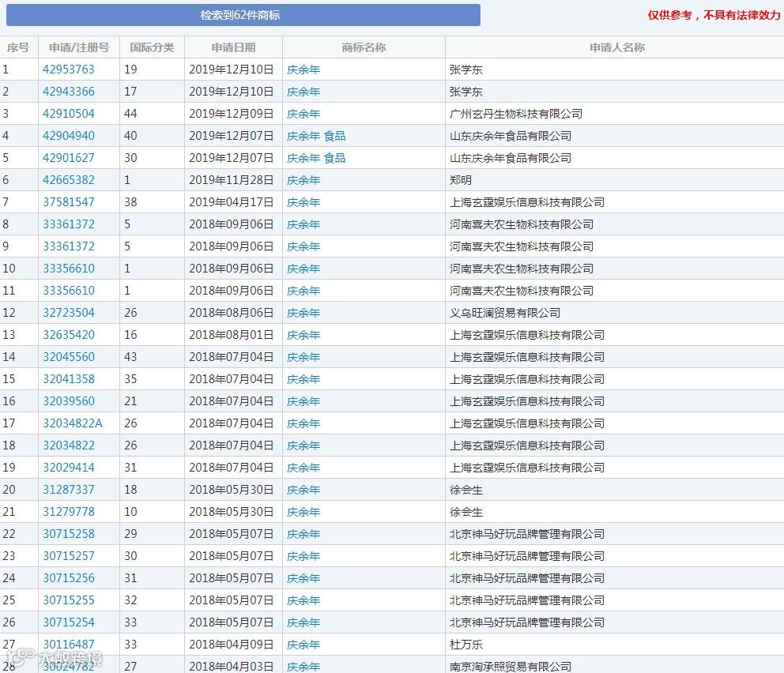Open registration number 31279778
Screen dimensions: 784x673
coord(69,512)
